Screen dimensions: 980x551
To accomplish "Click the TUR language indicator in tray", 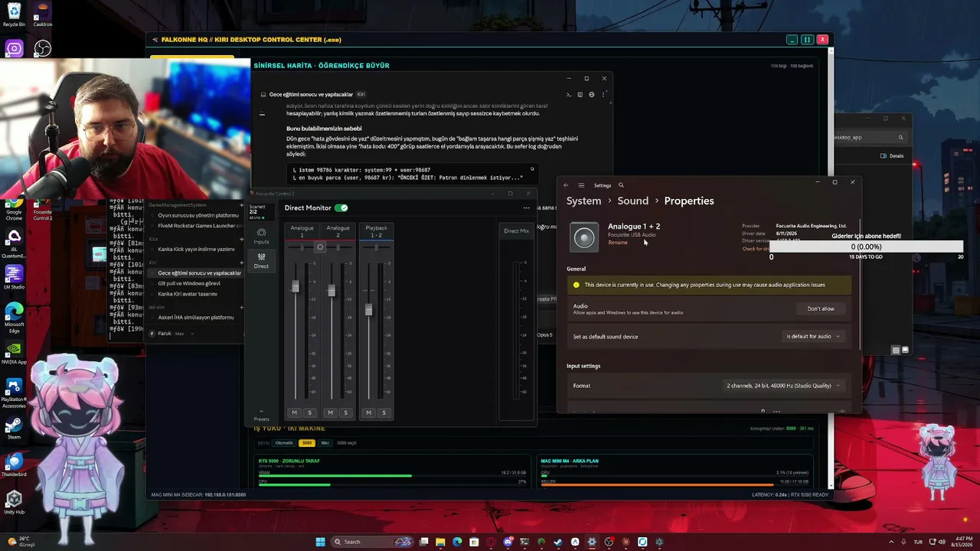I will click(x=918, y=542).
